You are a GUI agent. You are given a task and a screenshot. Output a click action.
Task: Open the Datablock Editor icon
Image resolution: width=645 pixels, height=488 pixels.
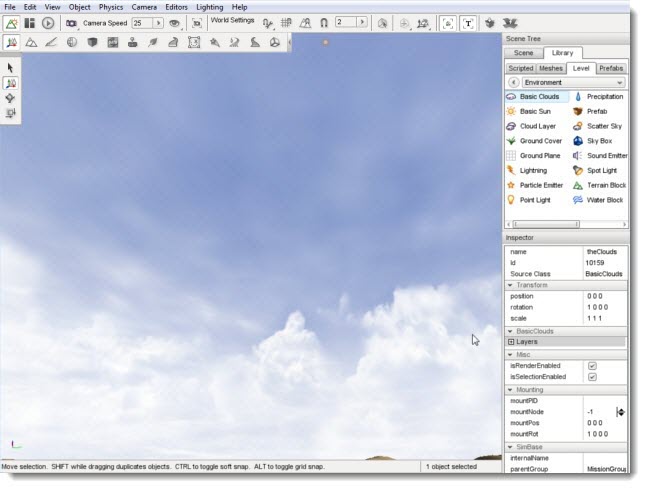point(113,42)
